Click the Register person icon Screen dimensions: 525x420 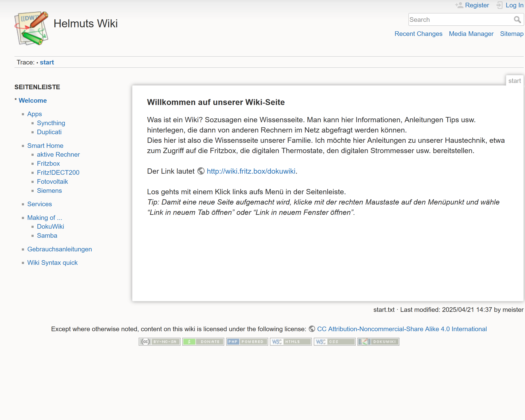[459, 5]
